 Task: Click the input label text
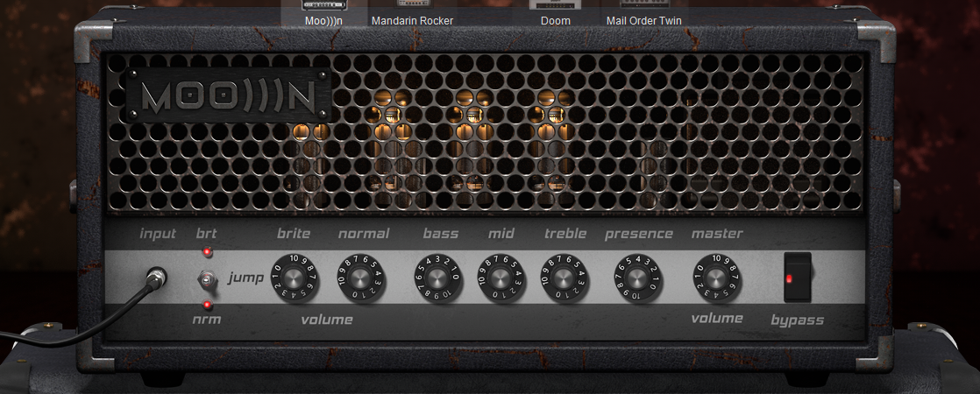pos(158,234)
